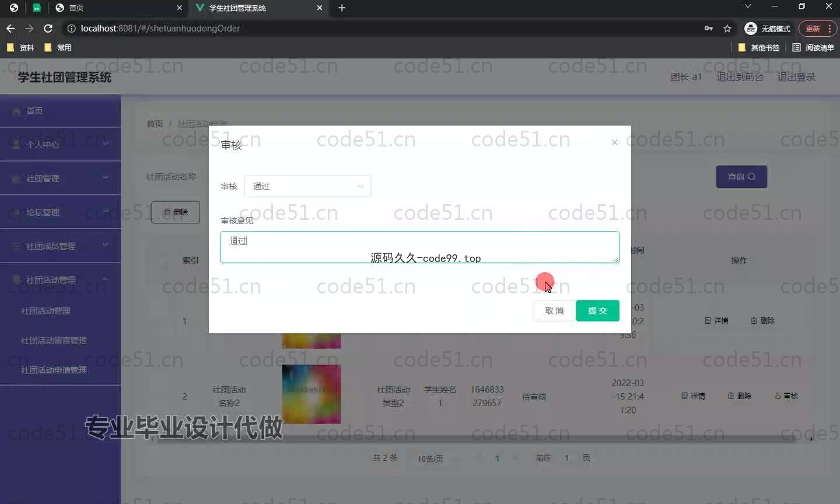Open the password key icon in address bar

(x=709, y=28)
